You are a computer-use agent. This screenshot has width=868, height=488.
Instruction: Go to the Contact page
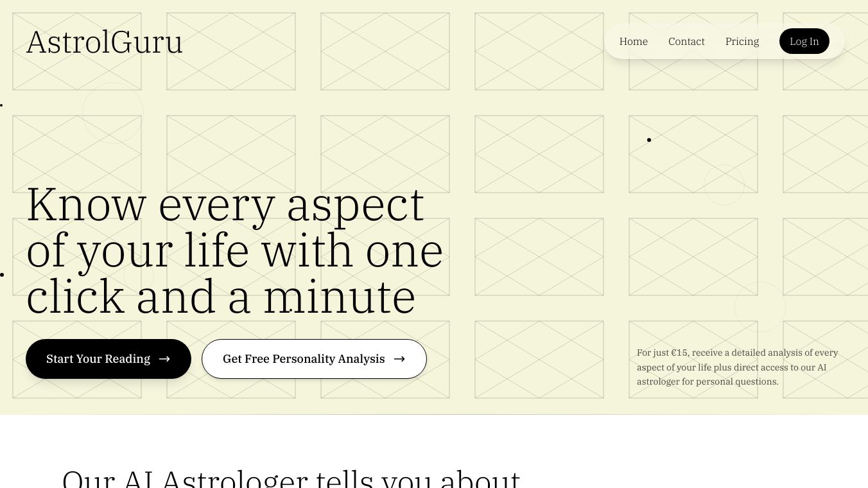point(686,41)
